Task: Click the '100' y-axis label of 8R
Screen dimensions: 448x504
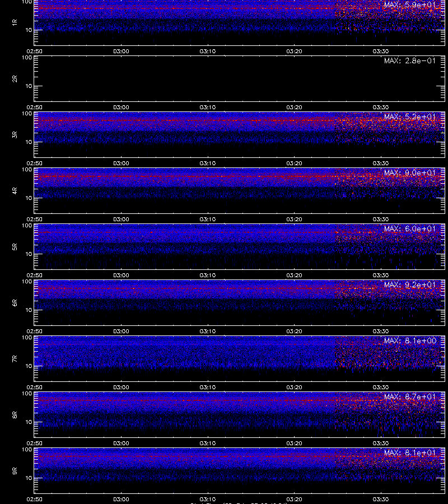Action: pos(27,394)
